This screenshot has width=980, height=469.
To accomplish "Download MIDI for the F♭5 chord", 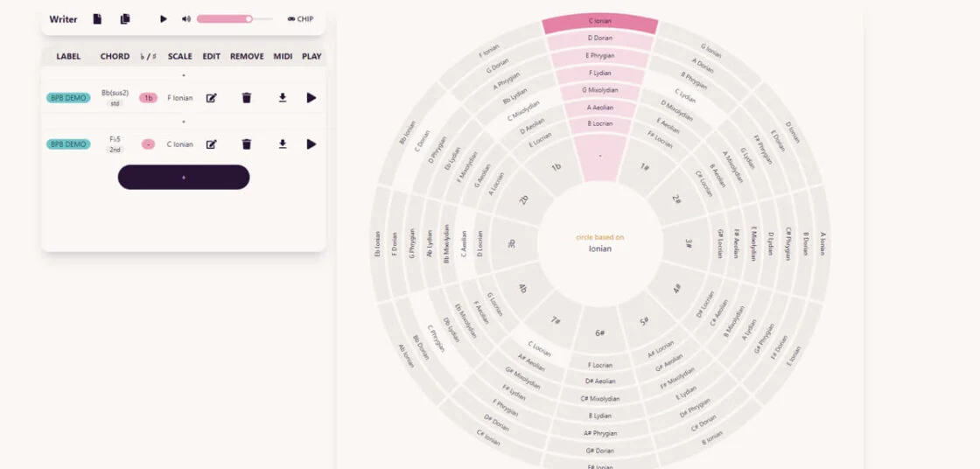I will [283, 144].
